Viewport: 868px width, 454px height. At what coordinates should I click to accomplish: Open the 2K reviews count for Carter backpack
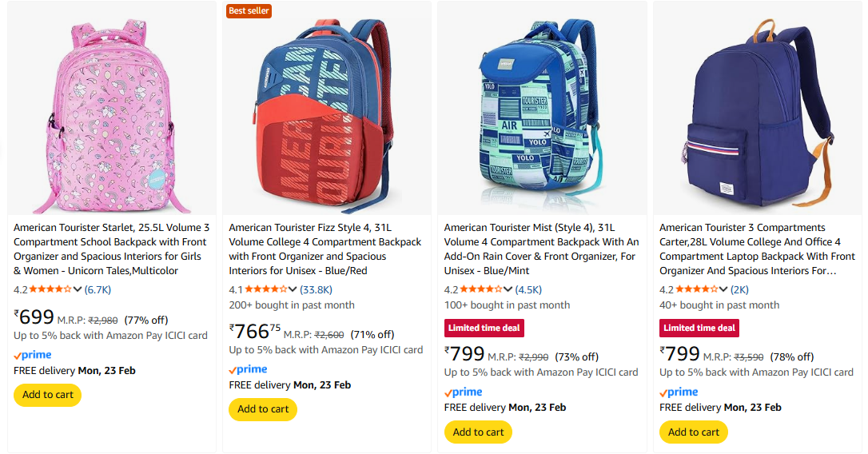tap(739, 289)
